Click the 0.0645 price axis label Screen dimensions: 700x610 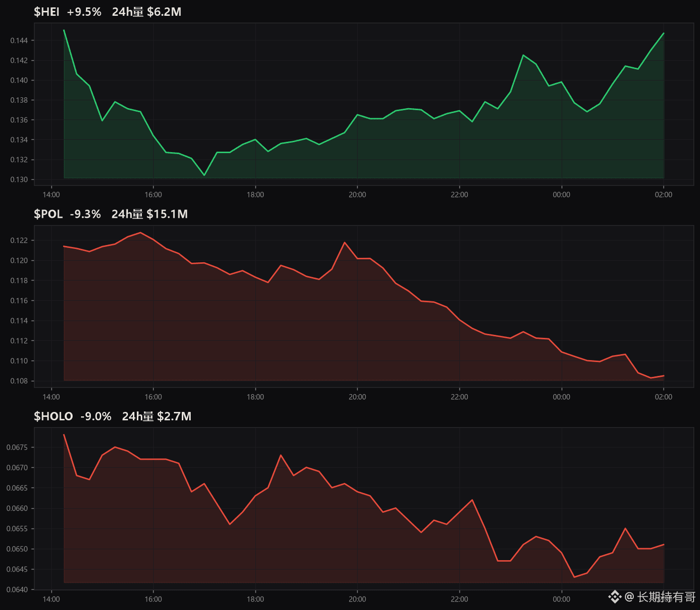click(17, 569)
